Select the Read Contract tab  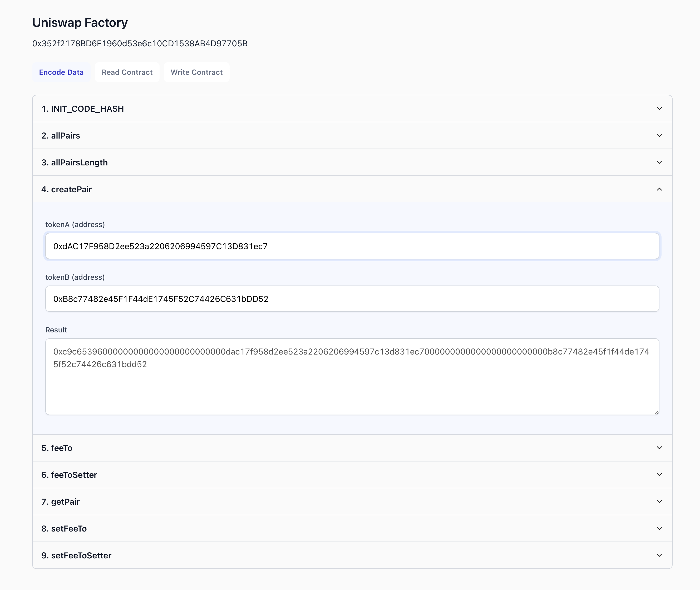127,72
